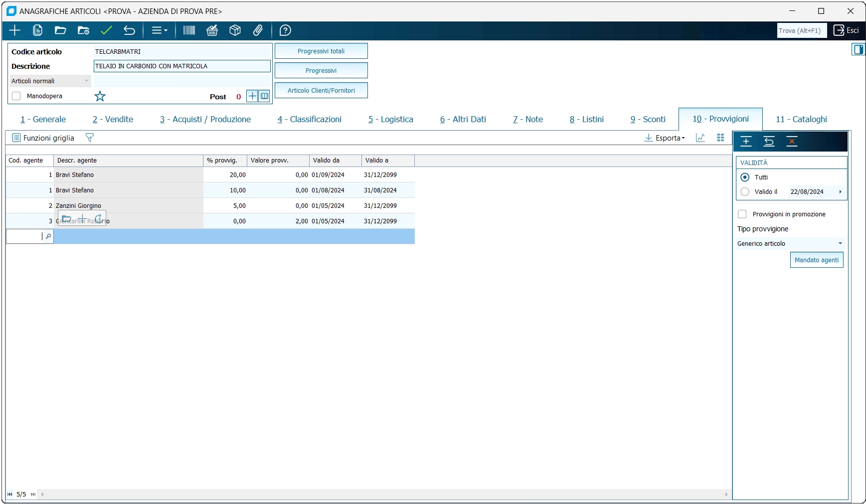Switch to the 1 - Generale tab
Viewport: 866px width, 504px height.
43,119
